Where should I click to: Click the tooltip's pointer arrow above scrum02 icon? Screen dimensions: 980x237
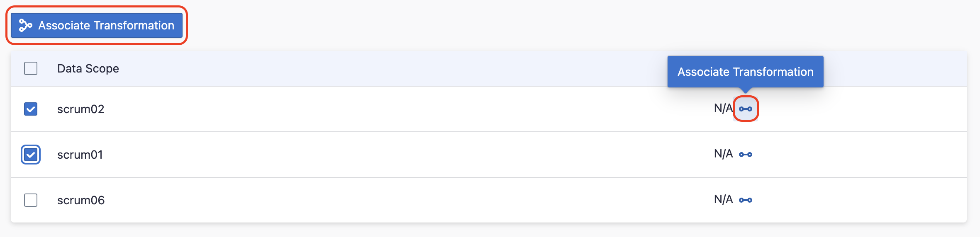(x=746, y=90)
